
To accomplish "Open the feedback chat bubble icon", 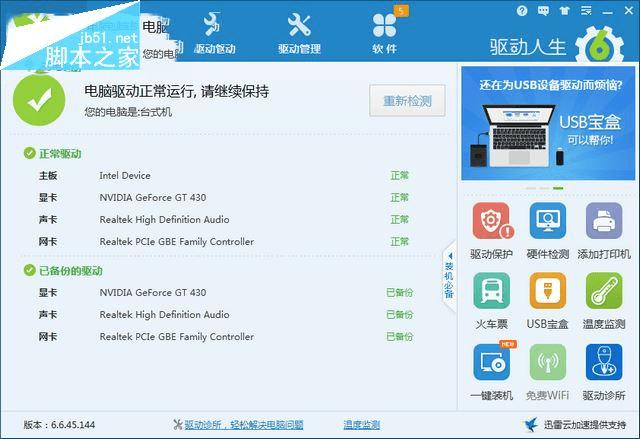I will pos(543,11).
